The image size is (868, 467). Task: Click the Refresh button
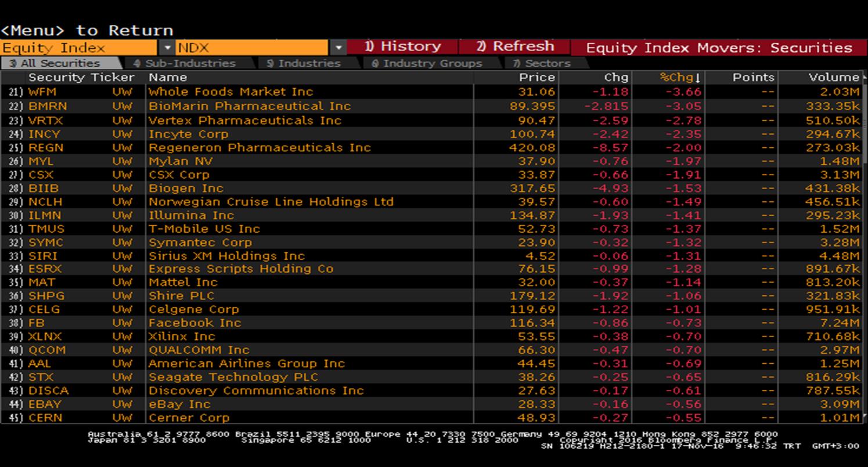point(515,47)
